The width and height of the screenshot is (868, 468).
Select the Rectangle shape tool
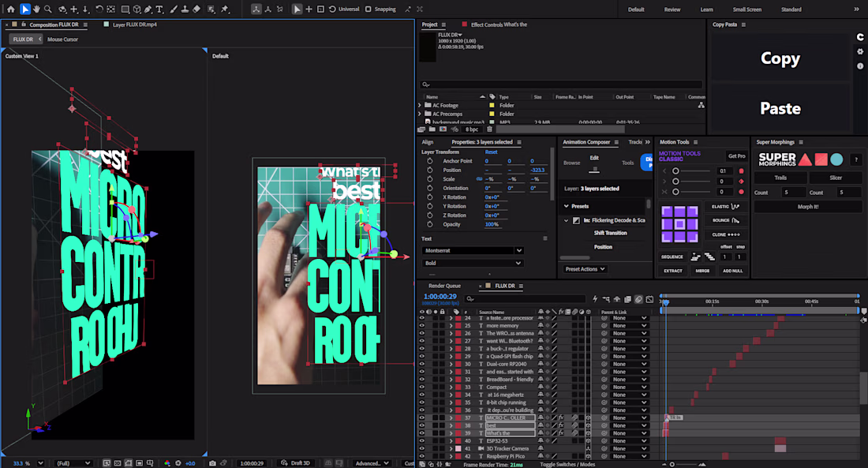[125, 9]
